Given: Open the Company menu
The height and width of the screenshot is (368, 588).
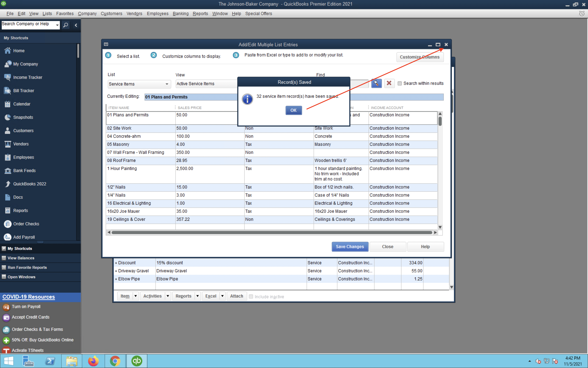Looking at the screenshot, I should (x=87, y=14).
